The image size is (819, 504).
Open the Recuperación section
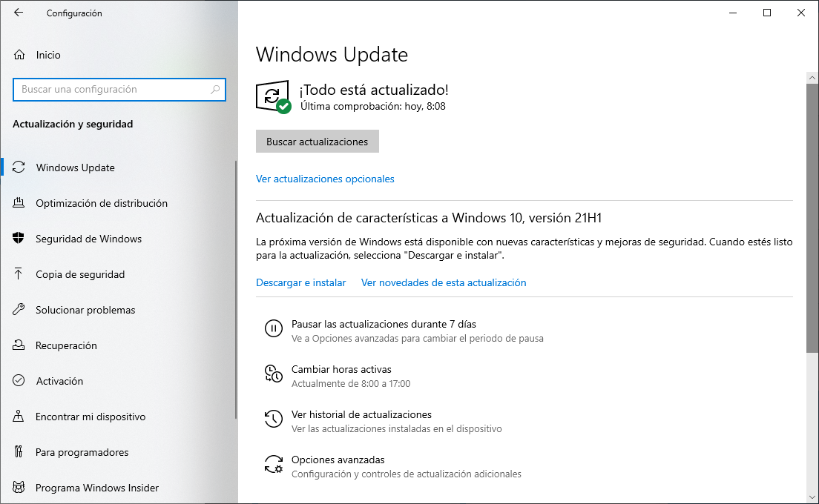66,345
